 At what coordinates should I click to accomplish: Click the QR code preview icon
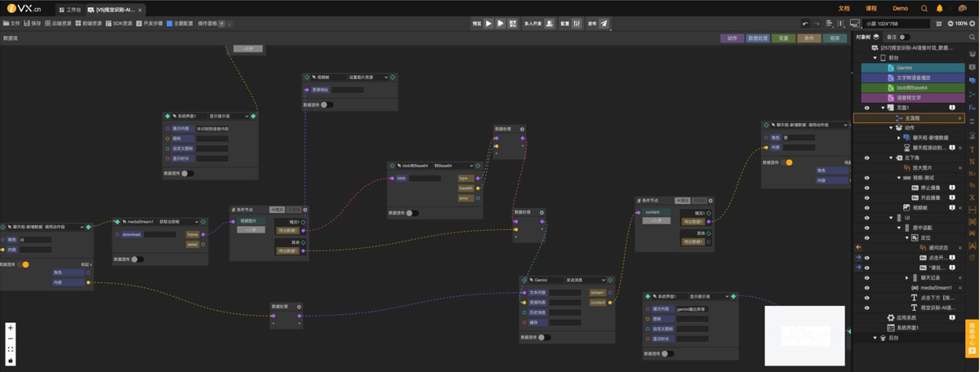point(513,24)
